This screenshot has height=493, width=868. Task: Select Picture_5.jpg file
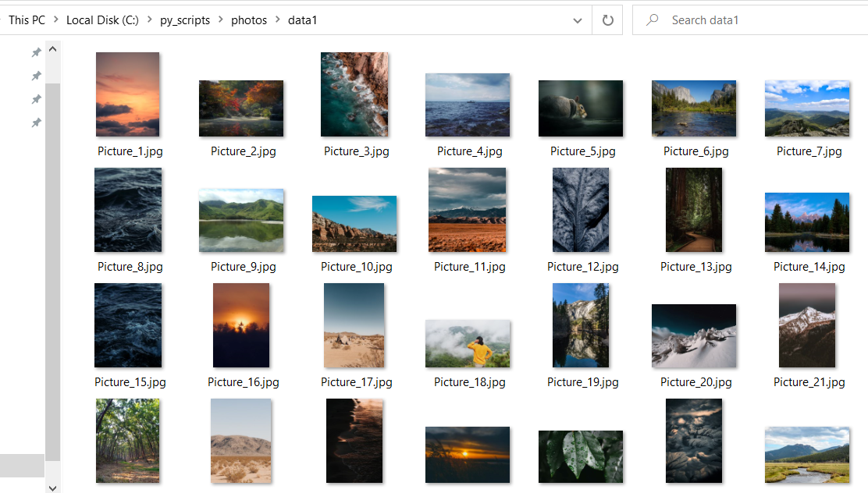pyautogui.click(x=581, y=108)
